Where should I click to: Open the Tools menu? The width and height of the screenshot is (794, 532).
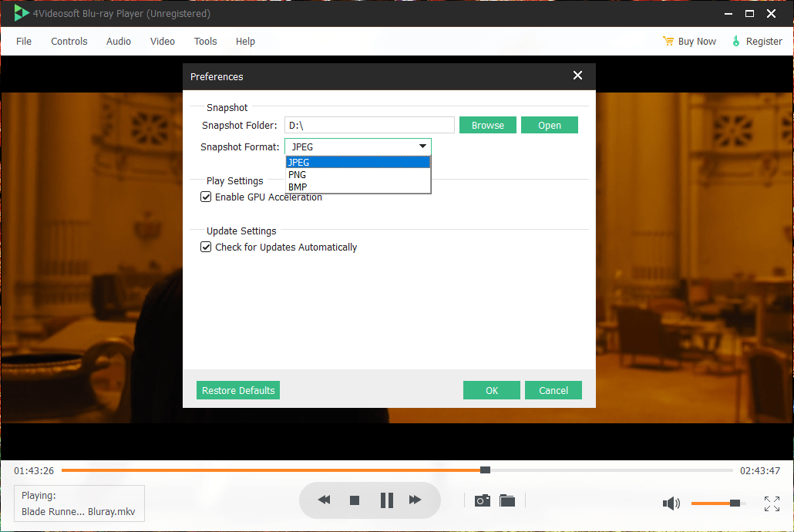click(205, 42)
